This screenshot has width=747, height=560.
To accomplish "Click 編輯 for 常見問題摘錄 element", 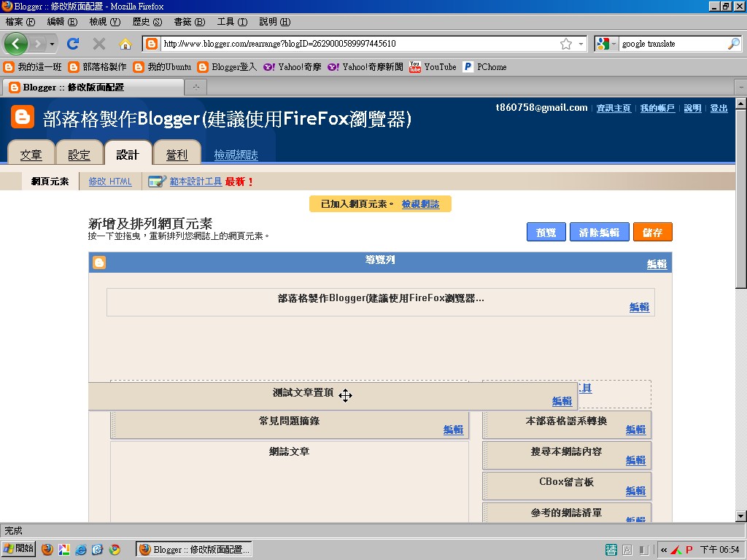I will coord(454,430).
